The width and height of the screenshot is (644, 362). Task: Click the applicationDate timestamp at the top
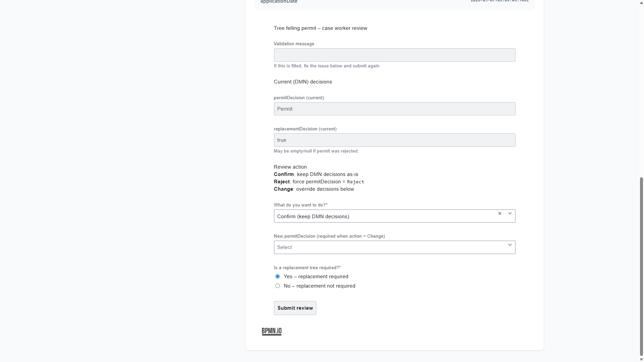[499, 1]
